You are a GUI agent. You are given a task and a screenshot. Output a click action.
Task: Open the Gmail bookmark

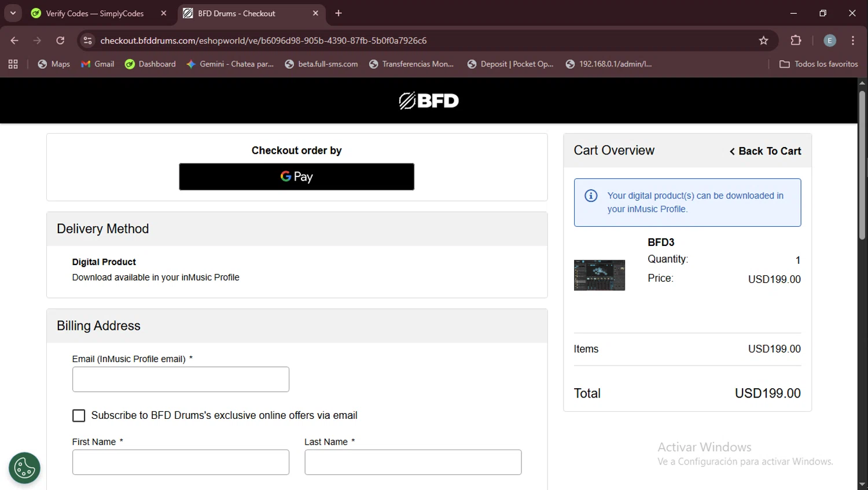pyautogui.click(x=98, y=64)
